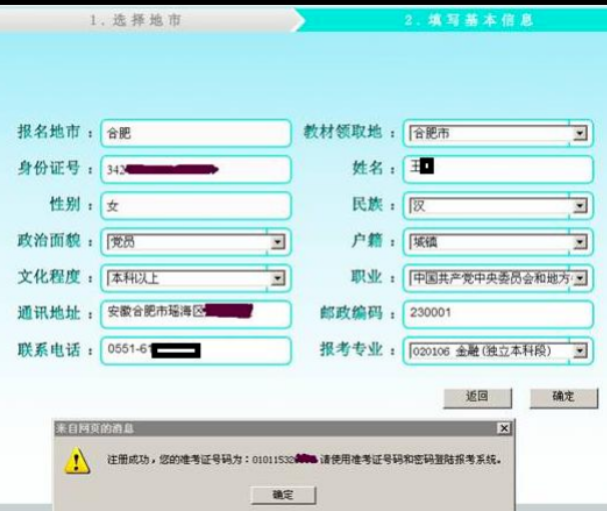
Task: Click the 城镇 value in 户籍 combo
Action: (x=425, y=242)
